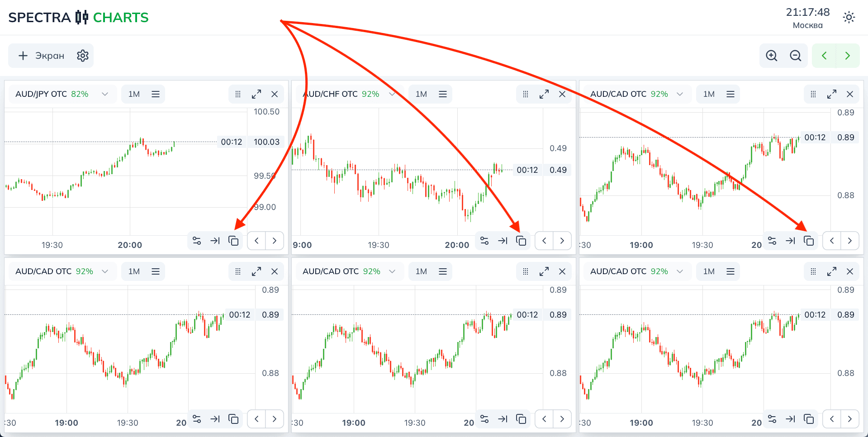Viewport: 868px width, 437px height.
Task: Click drag-handle grid icon on AUD/CHF chart
Action: point(526,94)
